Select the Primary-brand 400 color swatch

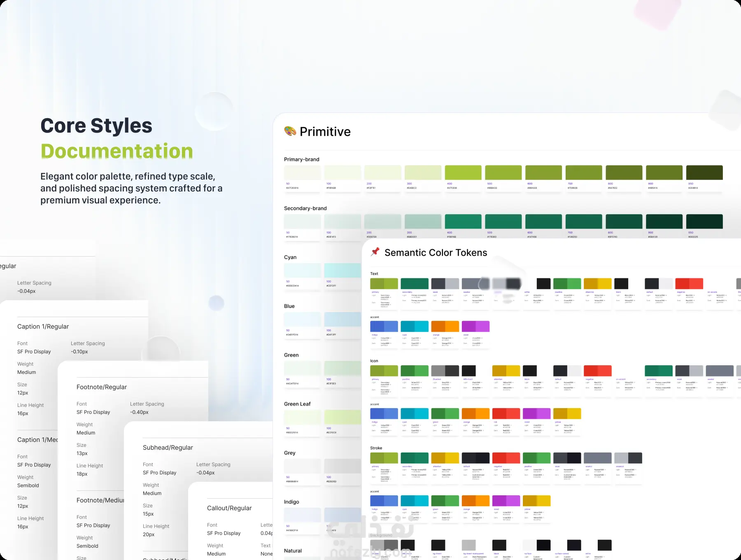pyautogui.click(x=463, y=173)
